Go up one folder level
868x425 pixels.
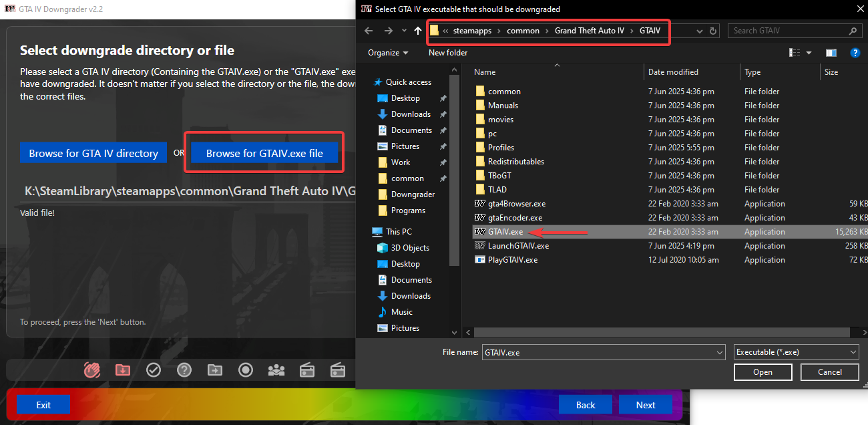tap(418, 31)
